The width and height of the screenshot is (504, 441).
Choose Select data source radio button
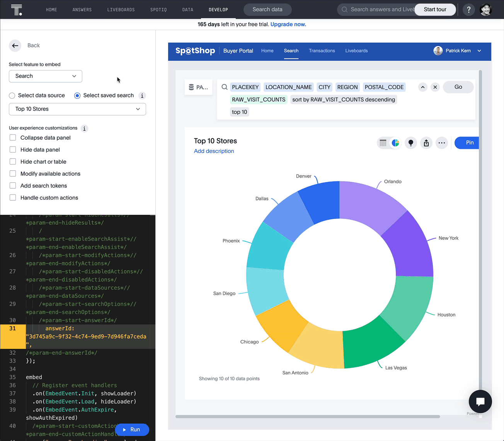click(12, 96)
